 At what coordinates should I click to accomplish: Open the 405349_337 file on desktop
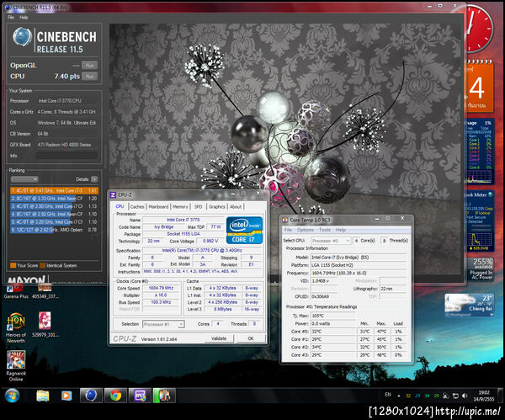pos(45,291)
